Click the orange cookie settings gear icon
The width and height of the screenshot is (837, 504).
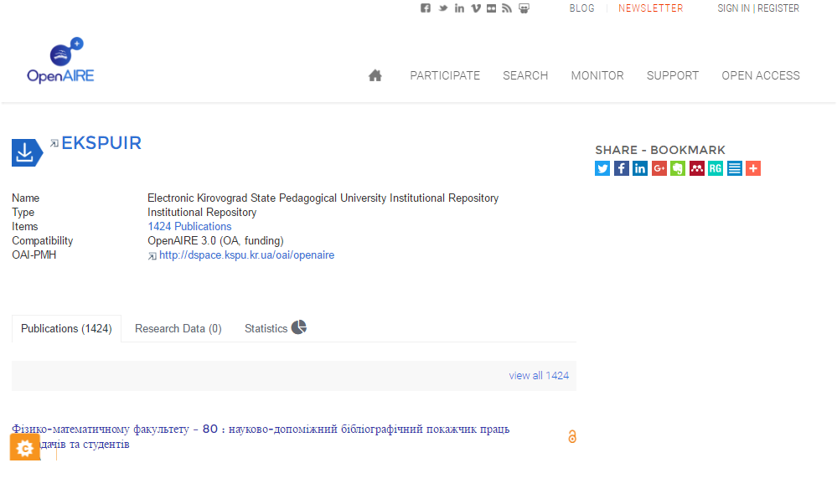[25, 449]
